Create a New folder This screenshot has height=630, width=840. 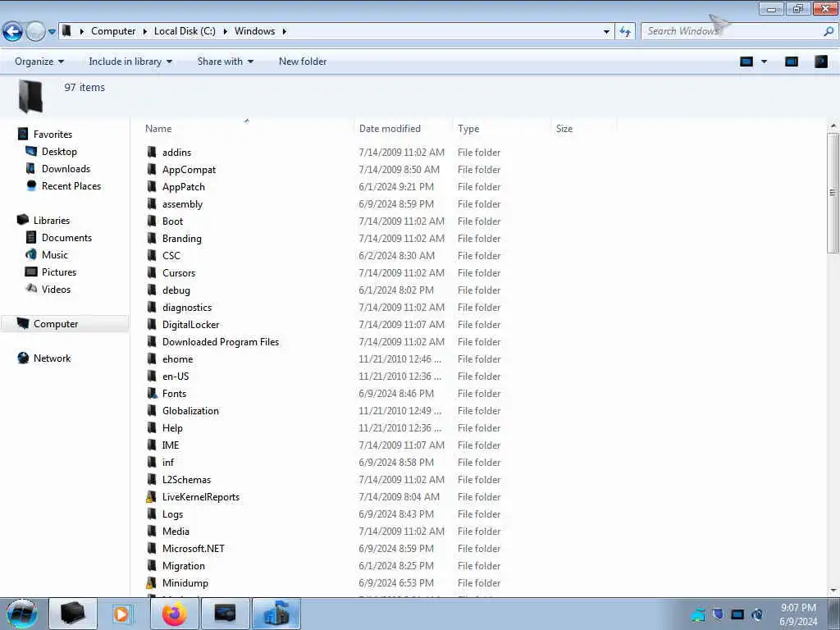tap(302, 62)
